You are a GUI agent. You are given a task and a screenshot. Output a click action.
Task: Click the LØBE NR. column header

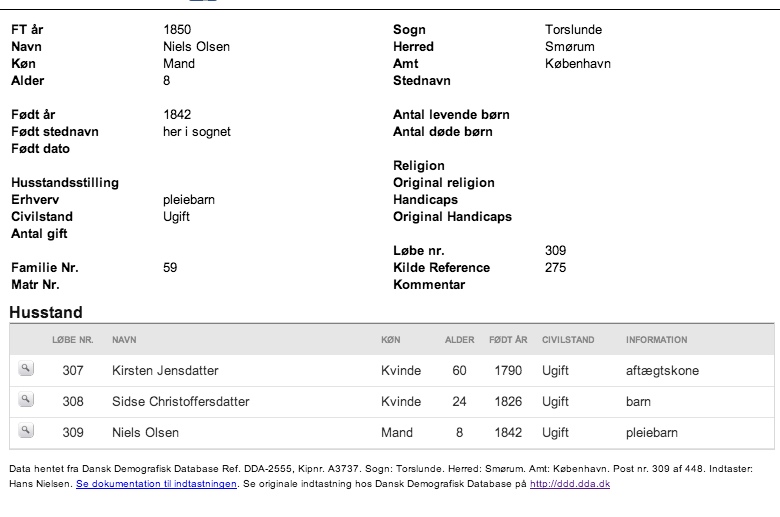(73, 340)
